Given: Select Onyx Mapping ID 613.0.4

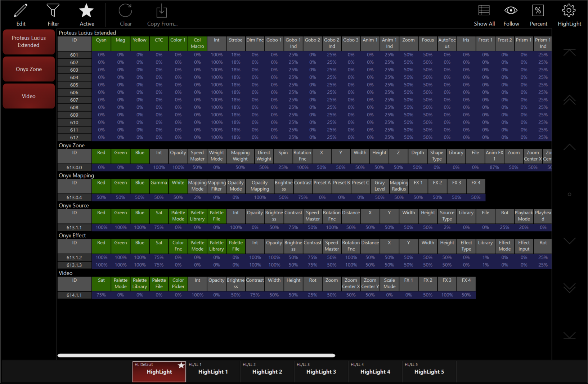Looking at the screenshot, I should 74,197.
